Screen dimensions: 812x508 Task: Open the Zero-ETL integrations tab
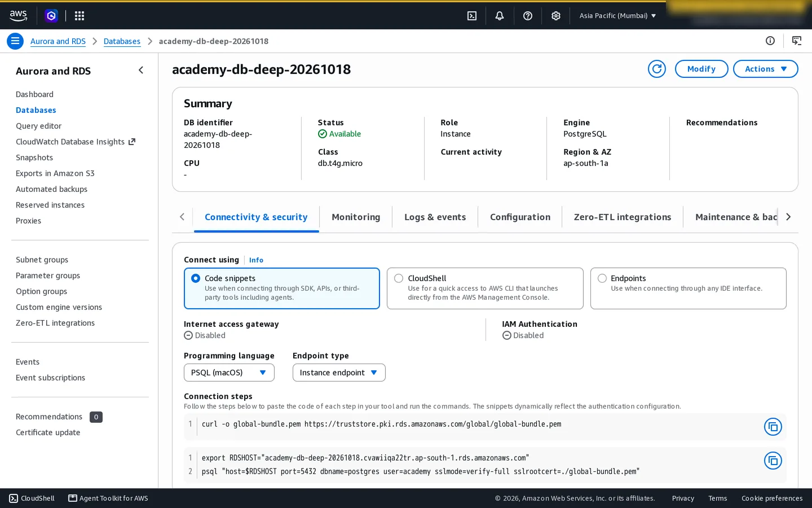623,217
